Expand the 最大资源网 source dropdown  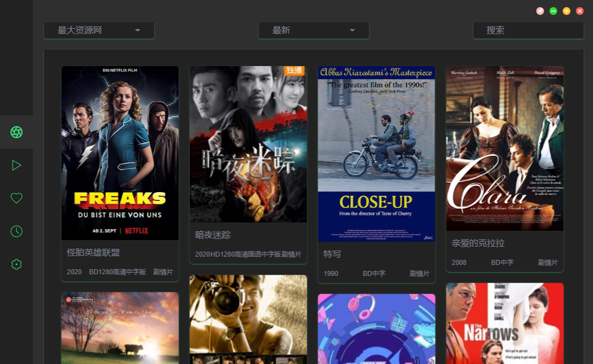pyautogui.click(x=99, y=30)
